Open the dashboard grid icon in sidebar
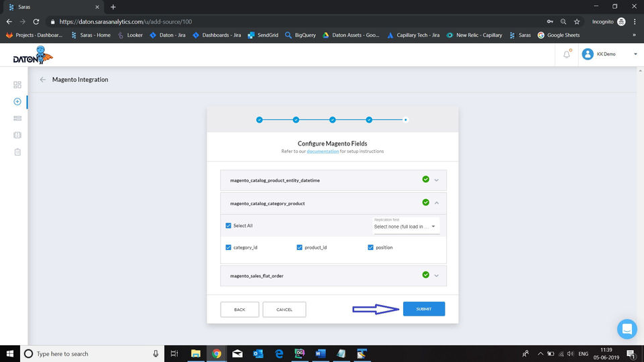Screen dimensions: 644x362 pos(17,85)
